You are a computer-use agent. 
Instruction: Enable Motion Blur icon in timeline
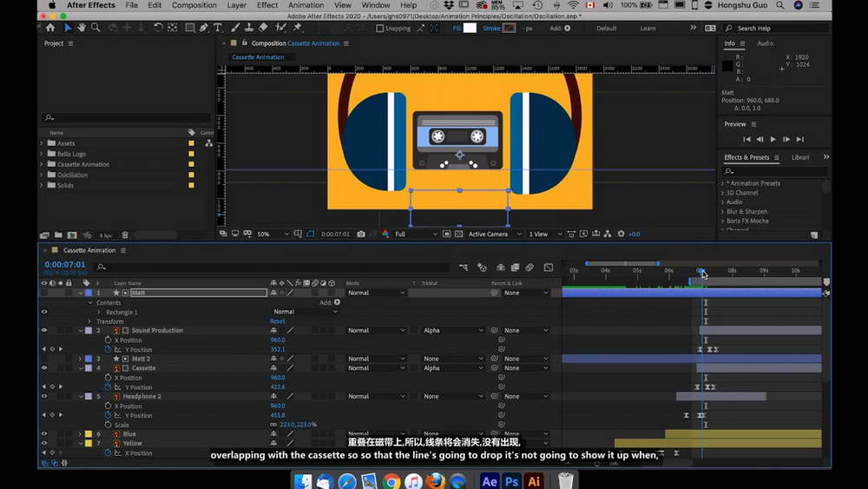point(529,268)
